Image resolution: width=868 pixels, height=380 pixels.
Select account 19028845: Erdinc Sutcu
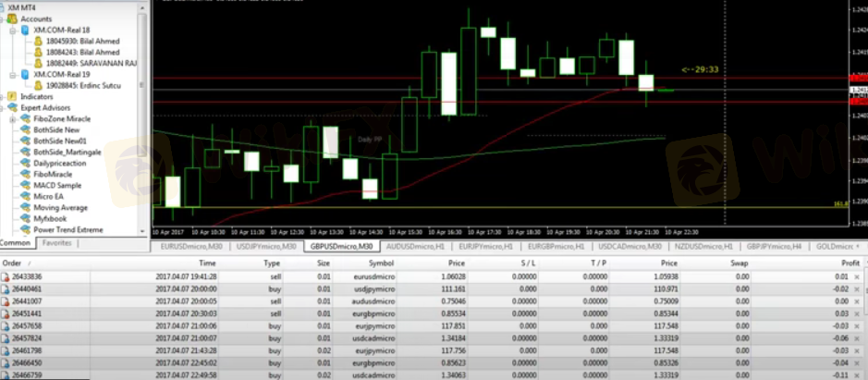pyautogui.click(x=83, y=85)
